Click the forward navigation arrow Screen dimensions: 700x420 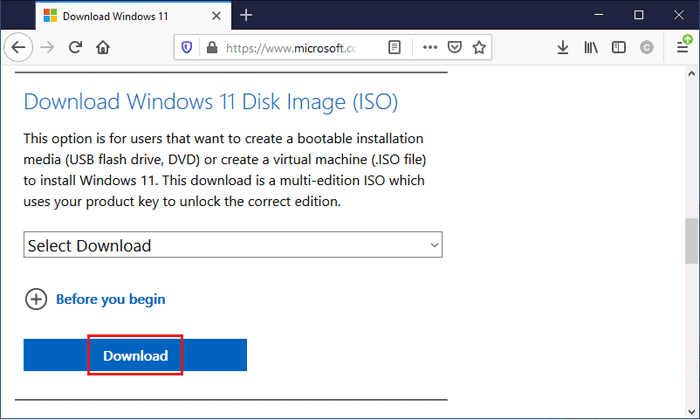(47, 47)
